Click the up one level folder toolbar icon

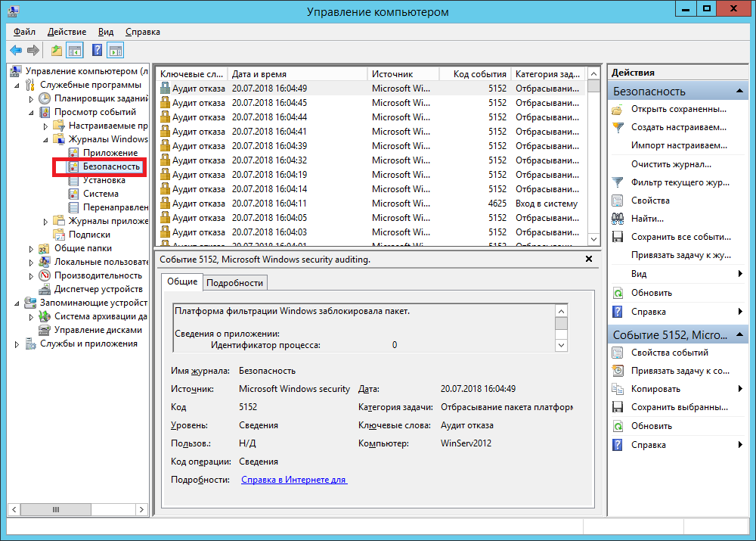point(56,51)
